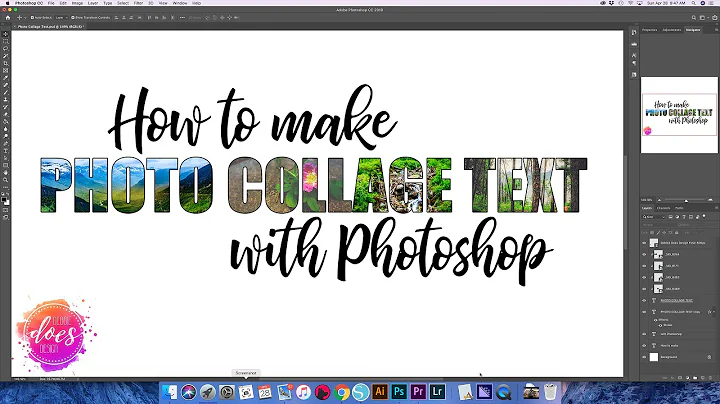This screenshot has height=404, width=720.
Task: Switch to the Paths tab
Action: click(x=679, y=208)
